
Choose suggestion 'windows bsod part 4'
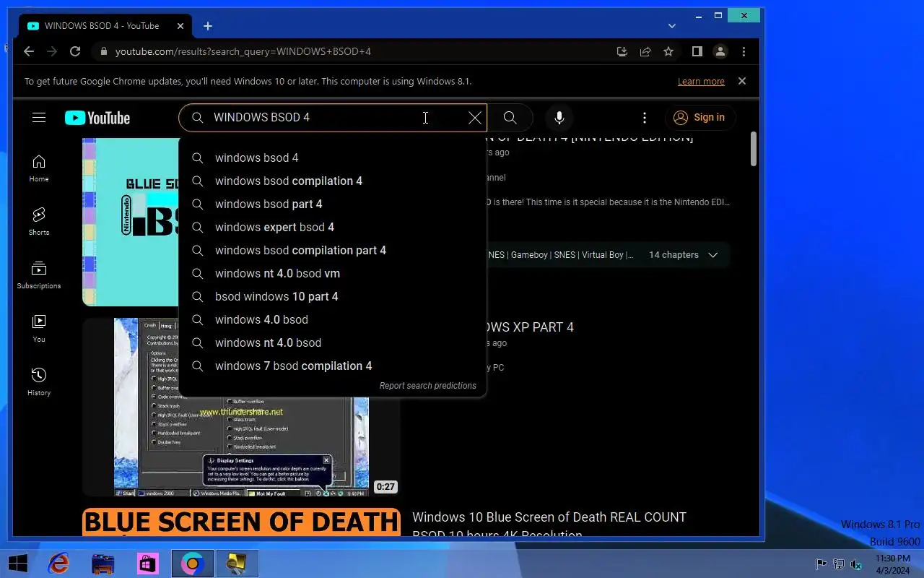click(x=333, y=204)
